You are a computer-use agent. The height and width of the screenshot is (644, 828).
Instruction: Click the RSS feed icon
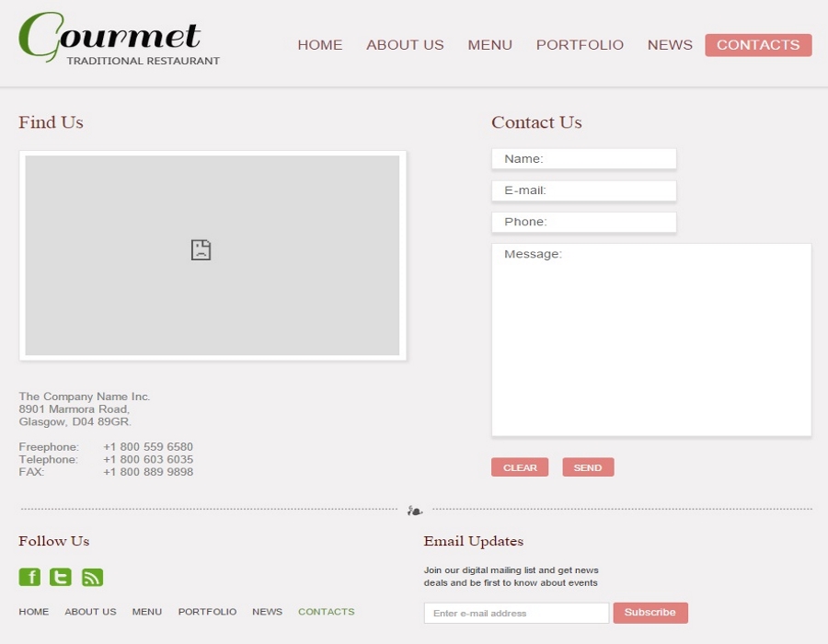point(92,577)
